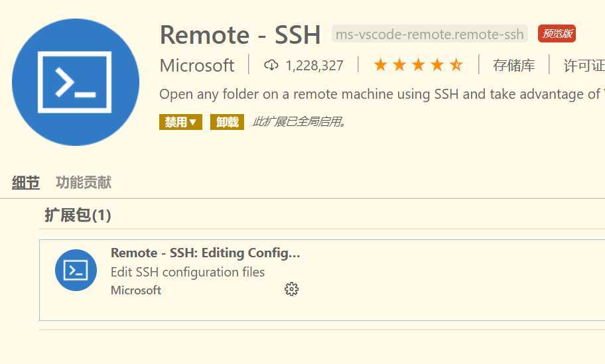Click the download cloud icon beside 1,228,327

tap(271, 65)
